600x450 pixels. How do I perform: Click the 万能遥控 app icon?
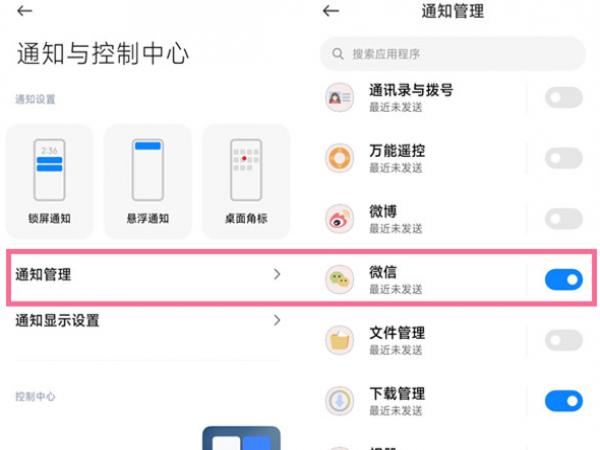(x=339, y=158)
